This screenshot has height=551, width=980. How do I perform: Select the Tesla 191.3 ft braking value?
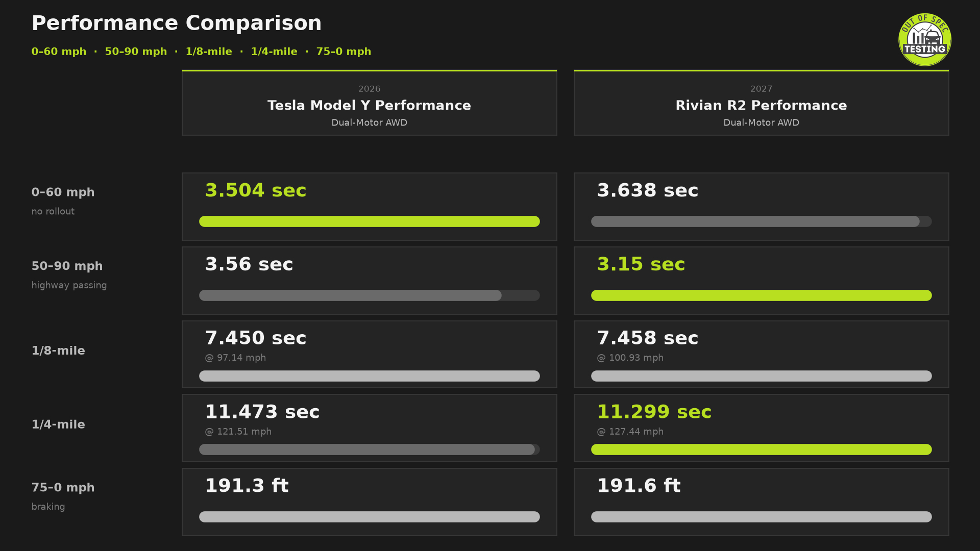pos(247,486)
